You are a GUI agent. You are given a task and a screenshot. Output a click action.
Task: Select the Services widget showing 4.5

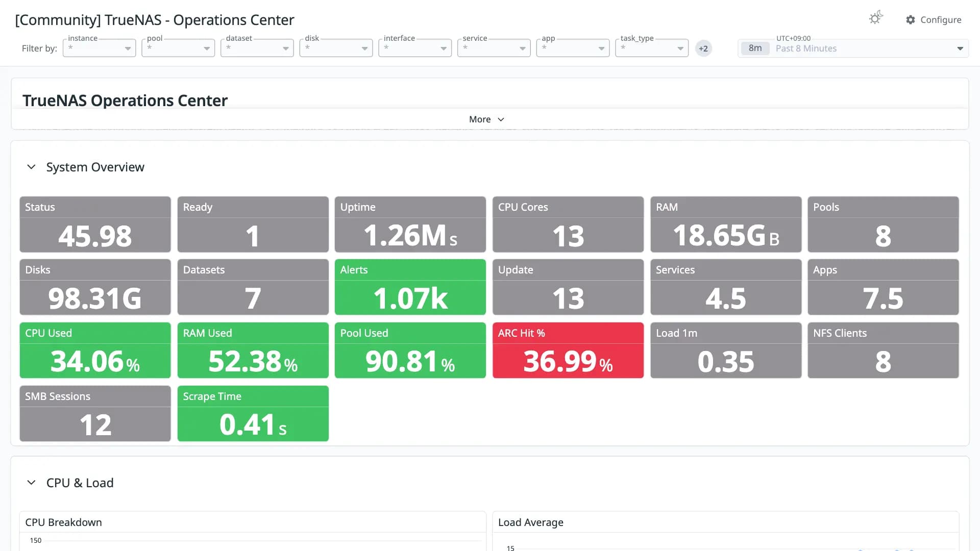coord(726,287)
